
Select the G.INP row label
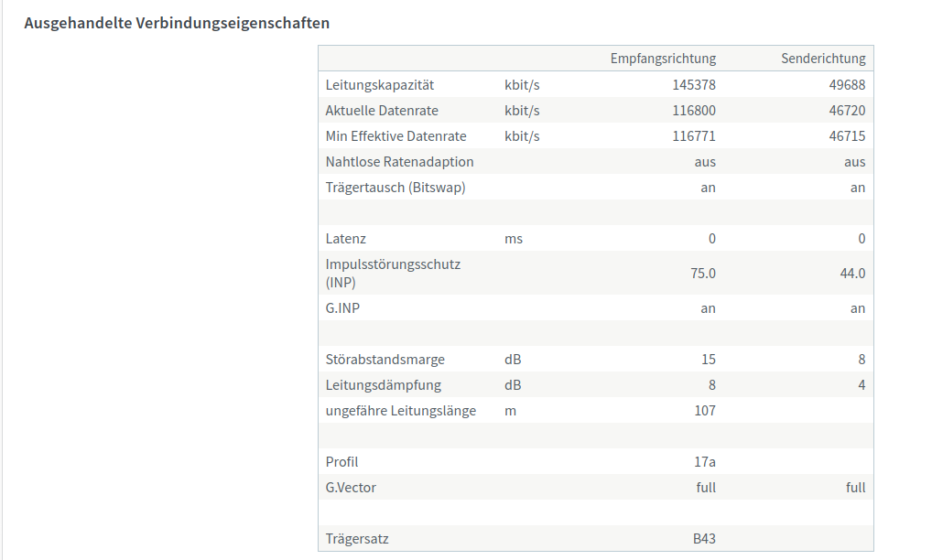point(342,308)
